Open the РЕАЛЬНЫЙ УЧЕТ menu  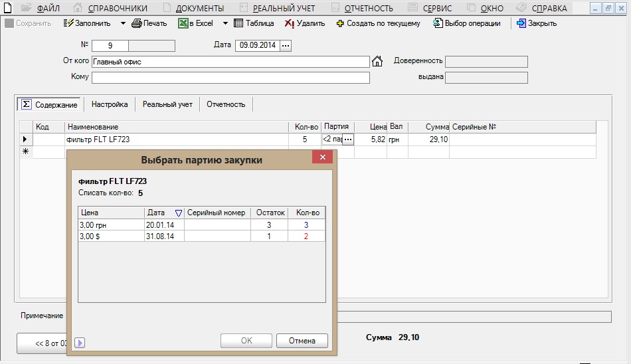coord(284,8)
